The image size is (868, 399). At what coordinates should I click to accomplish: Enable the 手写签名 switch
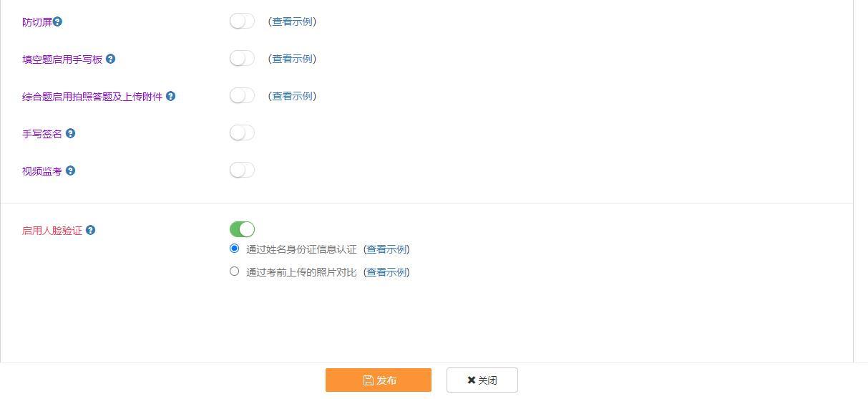coord(242,133)
